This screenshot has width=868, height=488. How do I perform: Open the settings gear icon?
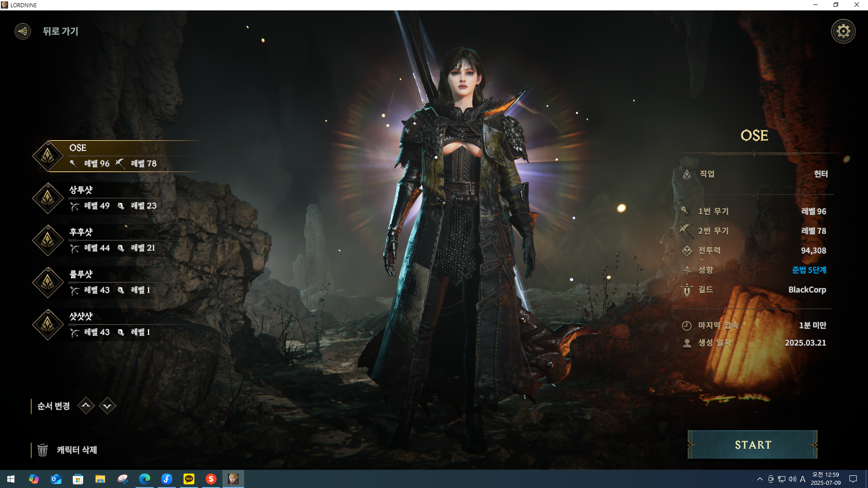pyautogui.click(x=843, y=31)
